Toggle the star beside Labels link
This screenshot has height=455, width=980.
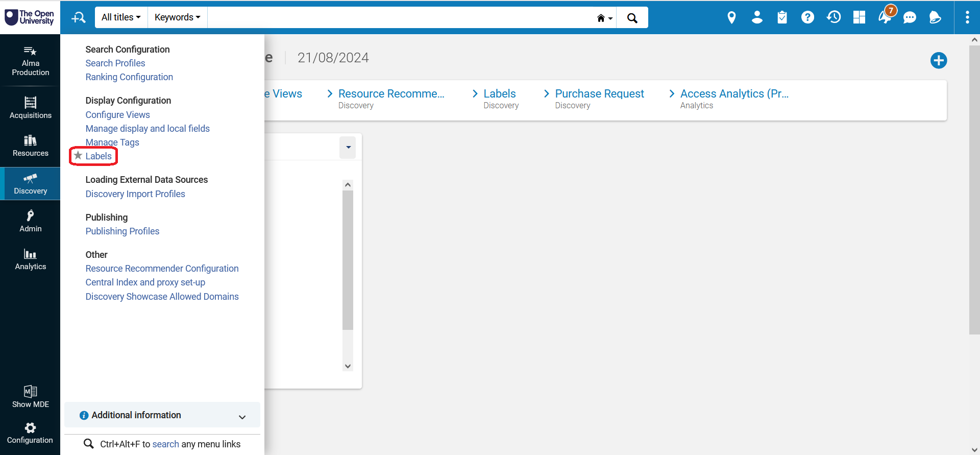(78, 156)
